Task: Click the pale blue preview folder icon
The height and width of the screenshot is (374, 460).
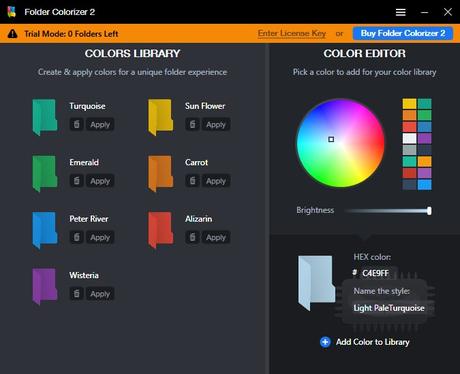Action: point(316,283)
